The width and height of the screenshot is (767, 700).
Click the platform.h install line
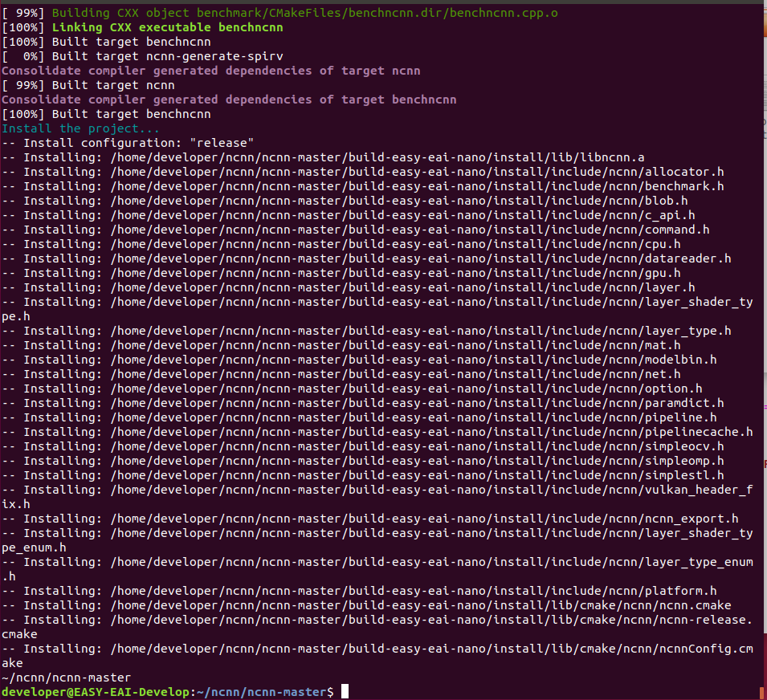pyautogui.click(x=359, y=591)
